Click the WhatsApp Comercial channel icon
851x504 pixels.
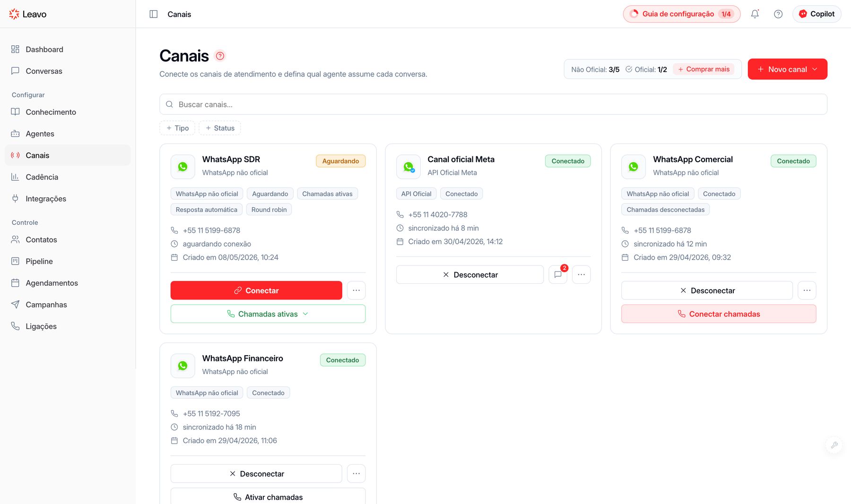click(x=634, y=167)
